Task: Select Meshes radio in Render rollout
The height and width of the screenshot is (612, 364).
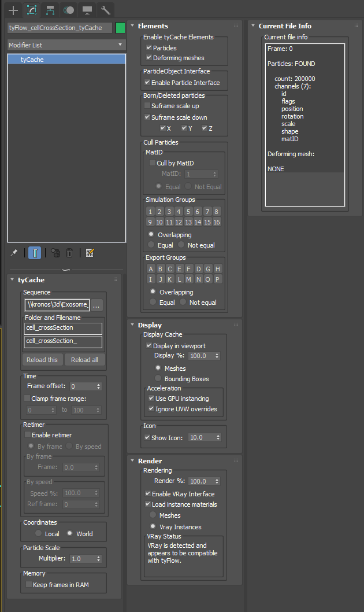Action: 153,515
